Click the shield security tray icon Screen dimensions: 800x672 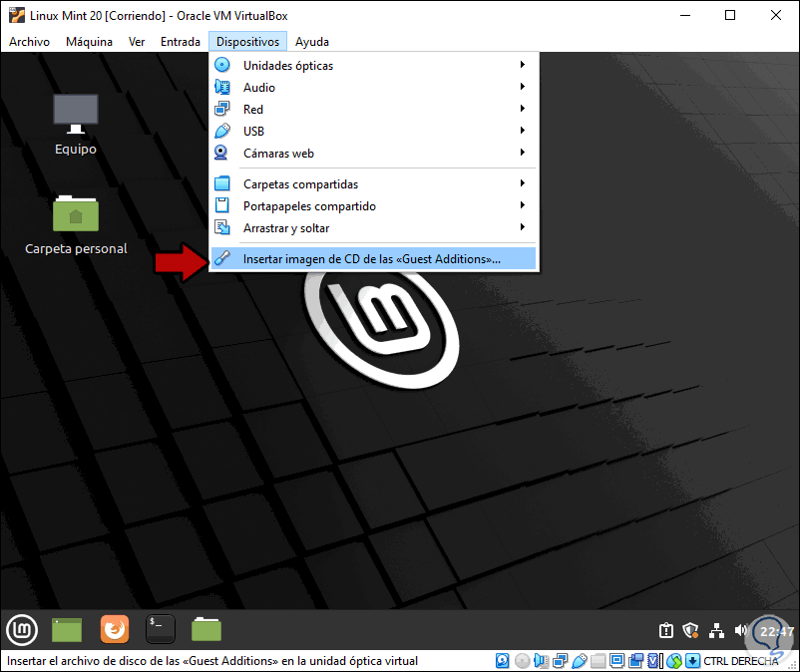pos(690,631)
